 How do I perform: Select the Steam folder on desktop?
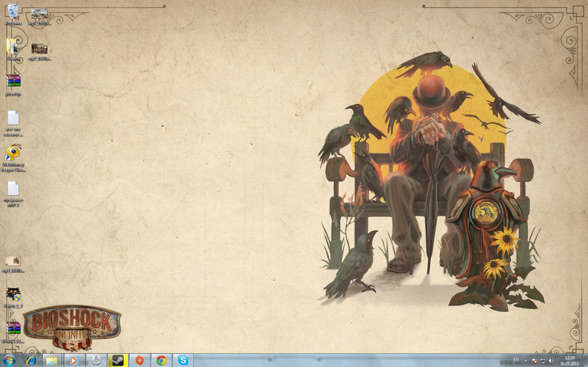point(13,48)
